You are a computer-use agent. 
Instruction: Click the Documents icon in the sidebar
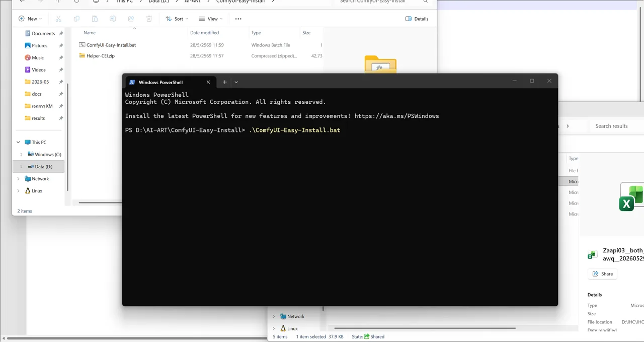point(28,33)
